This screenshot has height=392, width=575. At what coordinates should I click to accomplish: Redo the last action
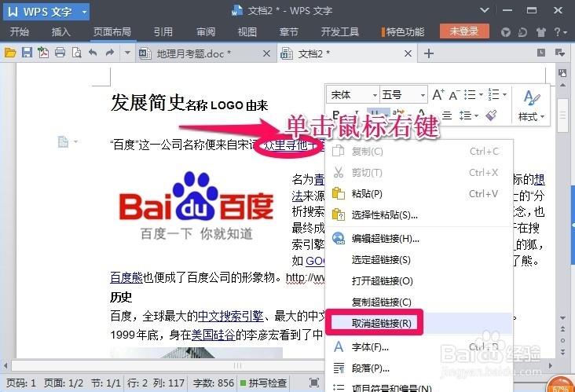(110, 53)
